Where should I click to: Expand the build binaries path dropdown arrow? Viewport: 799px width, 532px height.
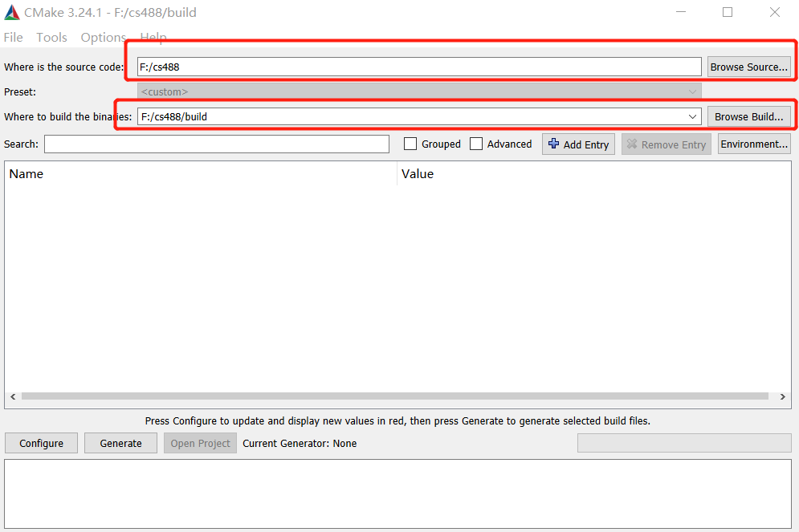[692, 116]
